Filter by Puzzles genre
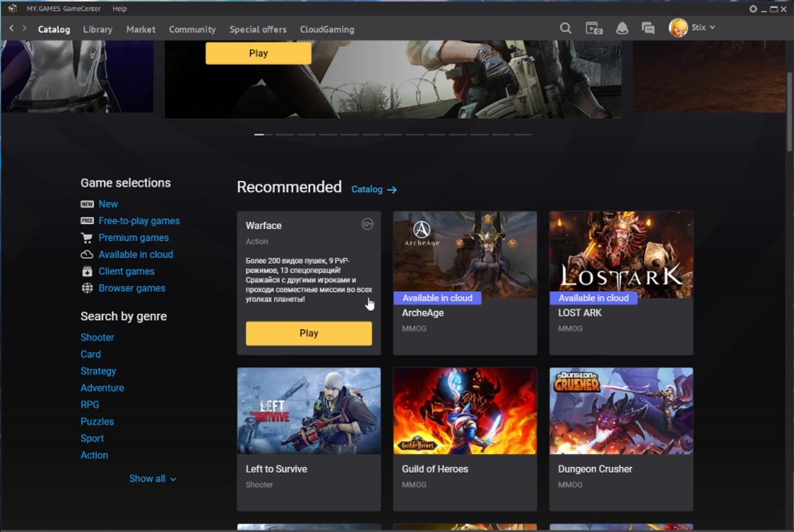Image resolution: width=794 pixels, height=532 pixels. (x=97, y=421)
